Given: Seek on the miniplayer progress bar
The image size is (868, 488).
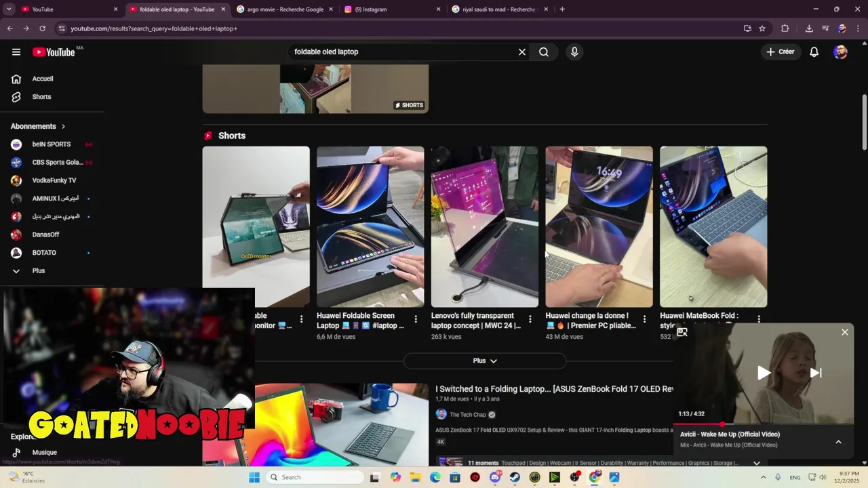Looking at the screenshot, I should (x=764, y=424).
